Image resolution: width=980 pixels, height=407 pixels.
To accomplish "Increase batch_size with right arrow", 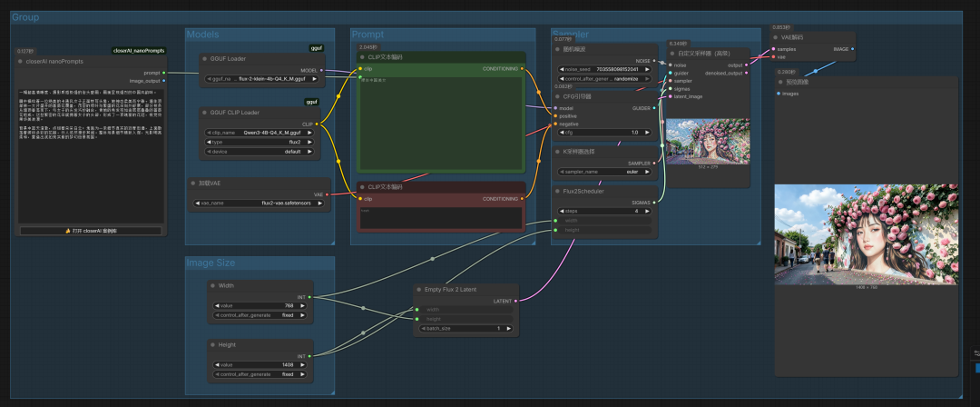I will pyautogui.click(x=508, y=329).
